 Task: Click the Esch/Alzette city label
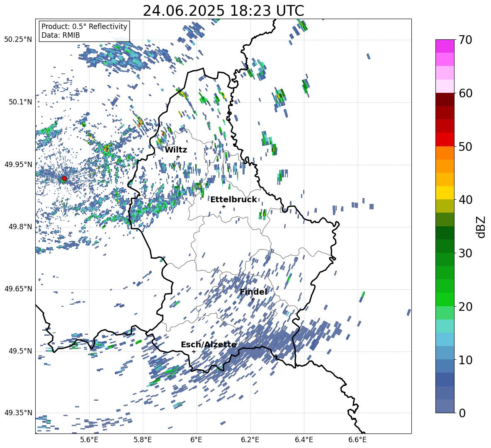pyautogui.click(x=209, y=344)
